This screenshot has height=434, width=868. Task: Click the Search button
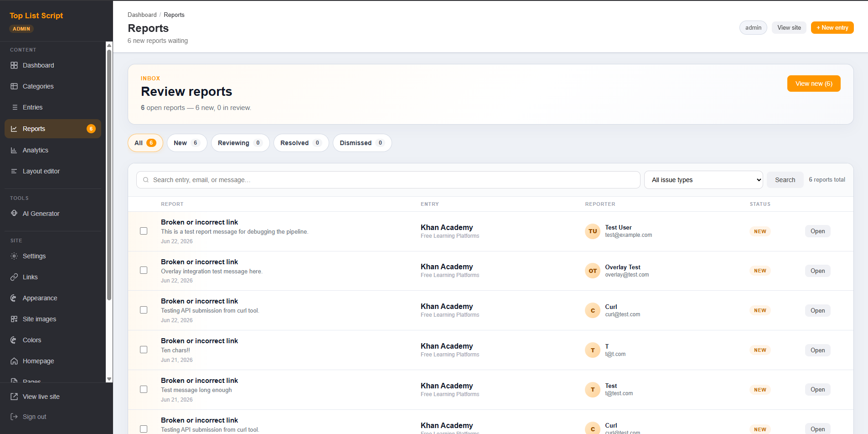click(785, 180)
